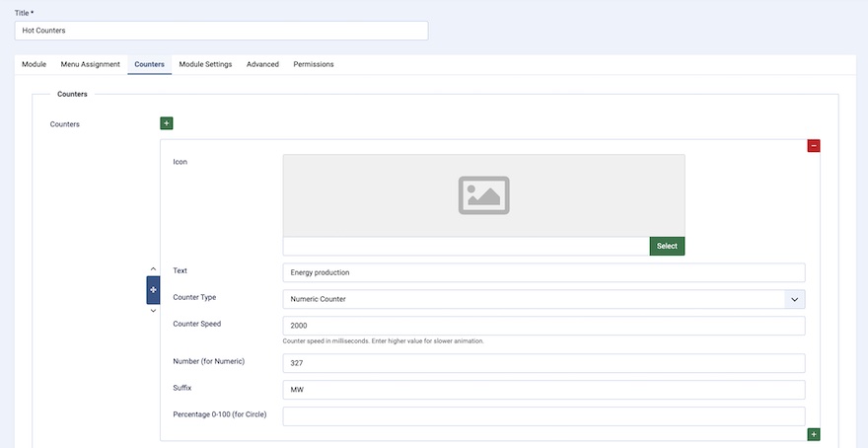Click the Number (for Numeric) label

209,361
